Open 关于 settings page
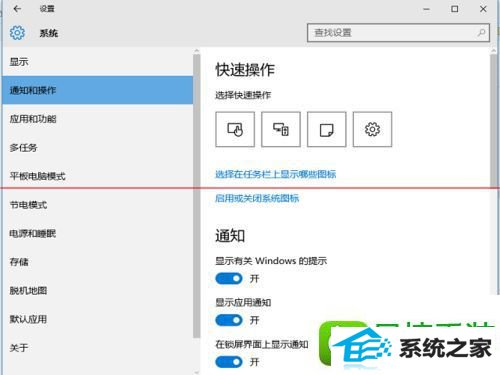500x375 pixels. [x=97, y=348]
